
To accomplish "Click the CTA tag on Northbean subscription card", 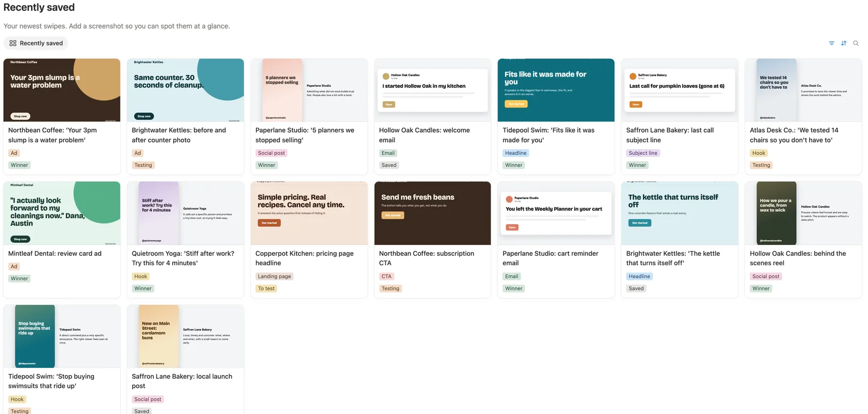I will pyautogui.click(x=386, y=277).
